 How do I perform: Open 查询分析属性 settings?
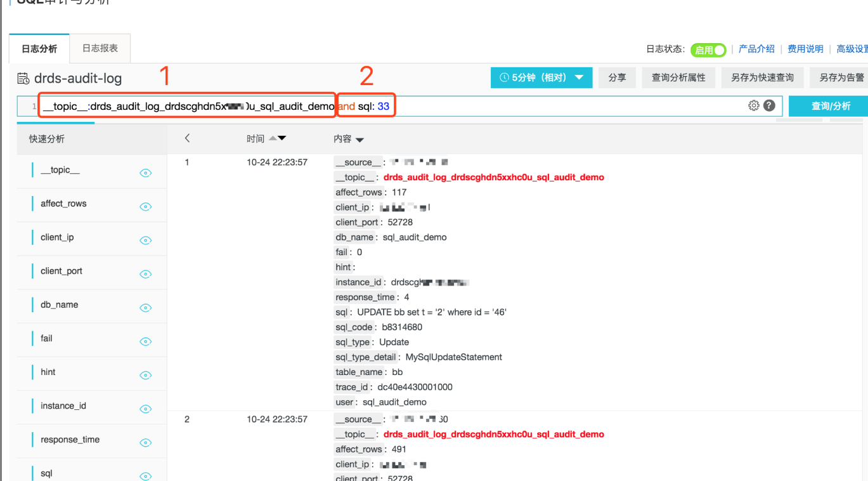click(x=678, y=77)
